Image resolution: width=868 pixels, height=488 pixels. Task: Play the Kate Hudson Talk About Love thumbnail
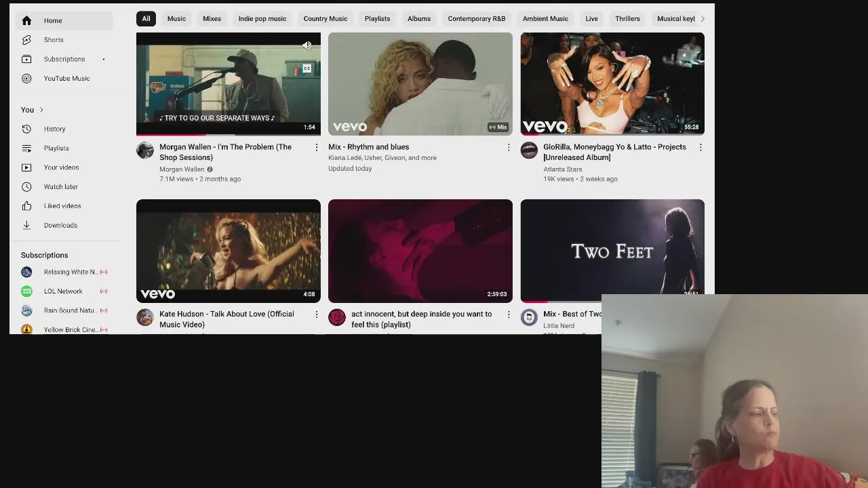click(x=229, y=251)
